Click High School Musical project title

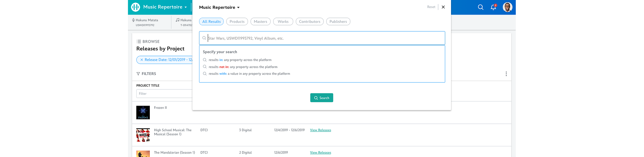[x=173, y=132]
